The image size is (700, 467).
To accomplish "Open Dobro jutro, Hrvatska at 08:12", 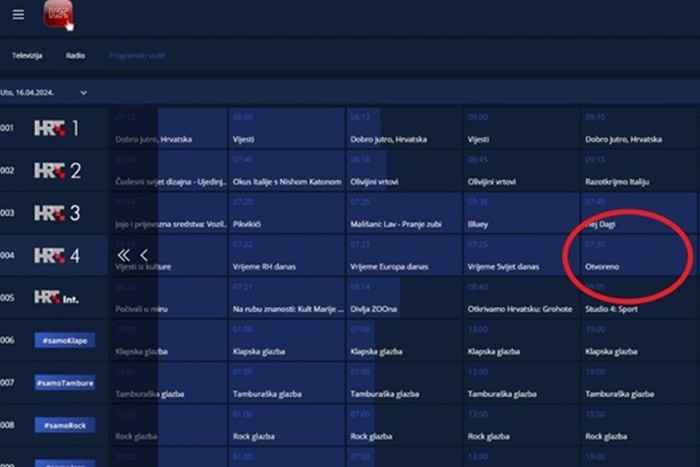I will [404, 128].
